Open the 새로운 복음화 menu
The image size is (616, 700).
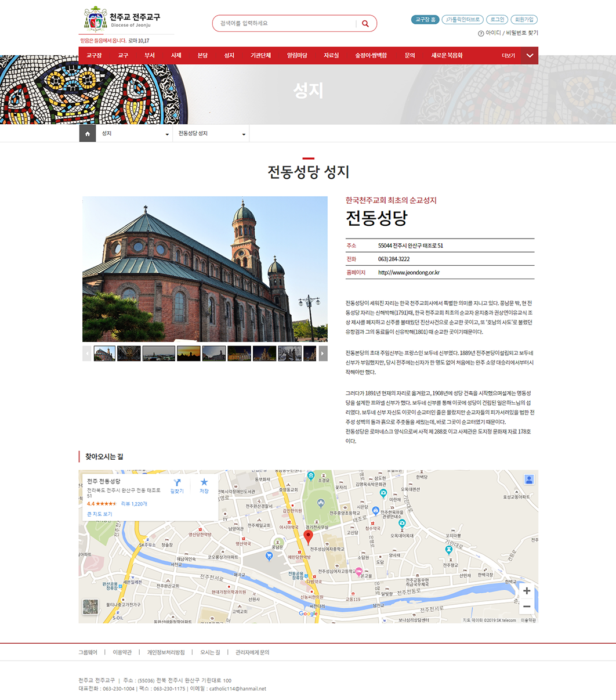pyautogui.click(x=447, y=56)
